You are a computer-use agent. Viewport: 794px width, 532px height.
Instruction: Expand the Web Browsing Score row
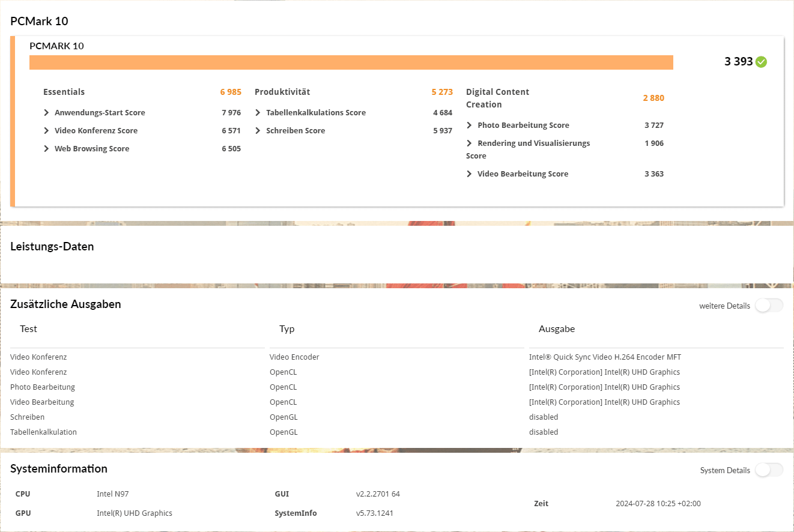[x=47, y=149]
